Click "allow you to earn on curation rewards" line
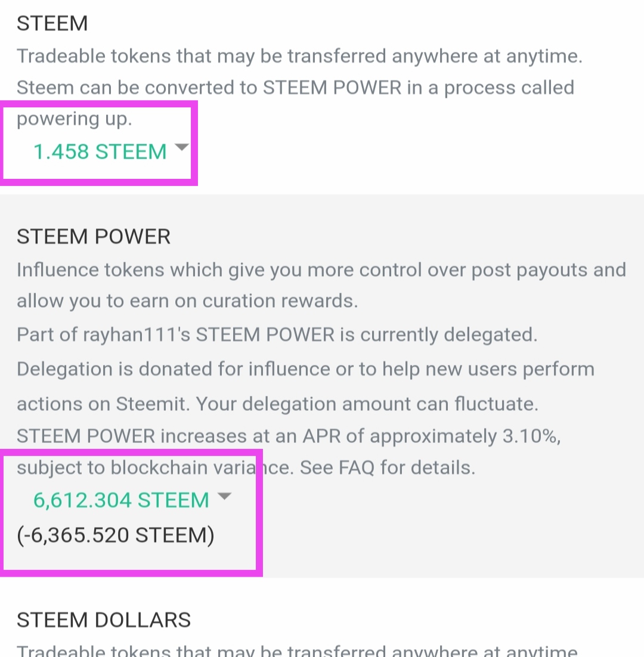This screenshot has width=644, height=657. click(x=187, y=301)
